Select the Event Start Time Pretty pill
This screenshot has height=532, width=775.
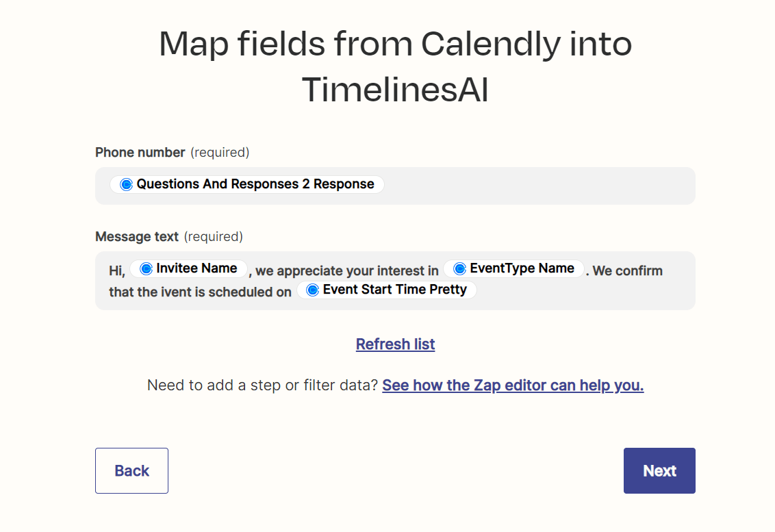(x=394, y=290)
